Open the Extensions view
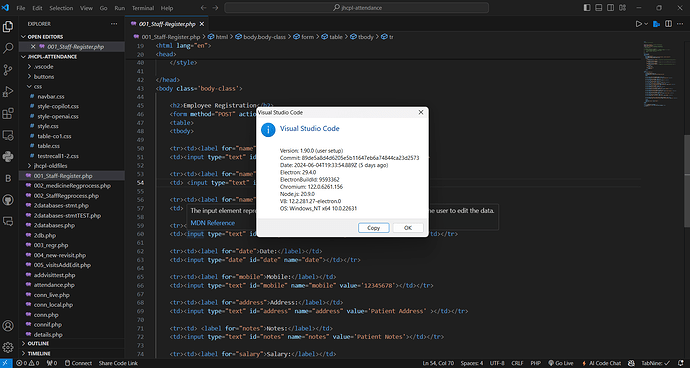 pos(8,113)
